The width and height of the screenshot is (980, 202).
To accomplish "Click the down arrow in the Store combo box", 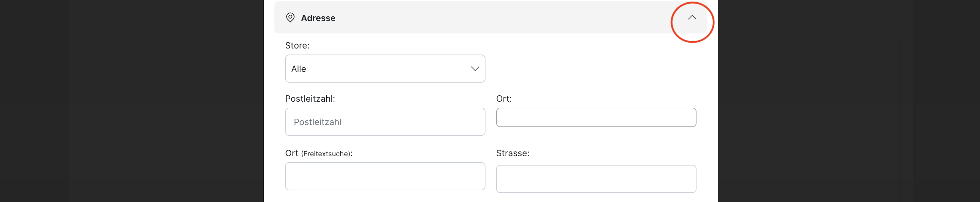I will tap(474, 69).
